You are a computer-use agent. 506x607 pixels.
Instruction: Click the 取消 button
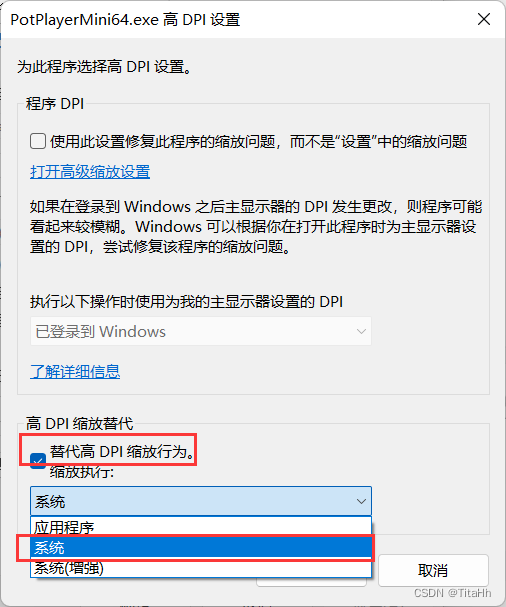click(x=433, y=570)
